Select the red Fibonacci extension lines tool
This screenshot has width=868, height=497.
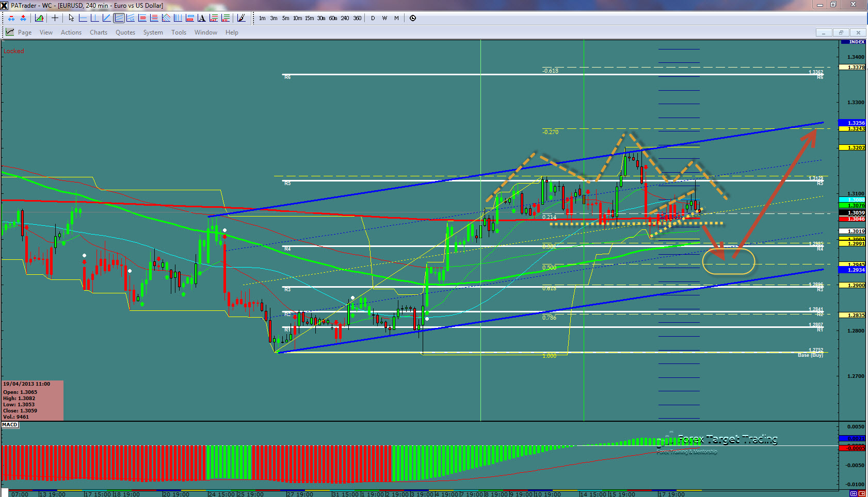point(154,18)
